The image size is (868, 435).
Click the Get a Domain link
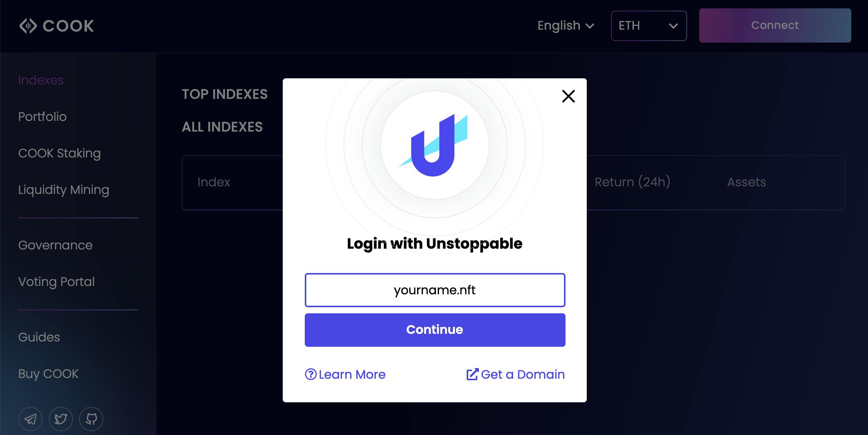click(x=515, y=374)
